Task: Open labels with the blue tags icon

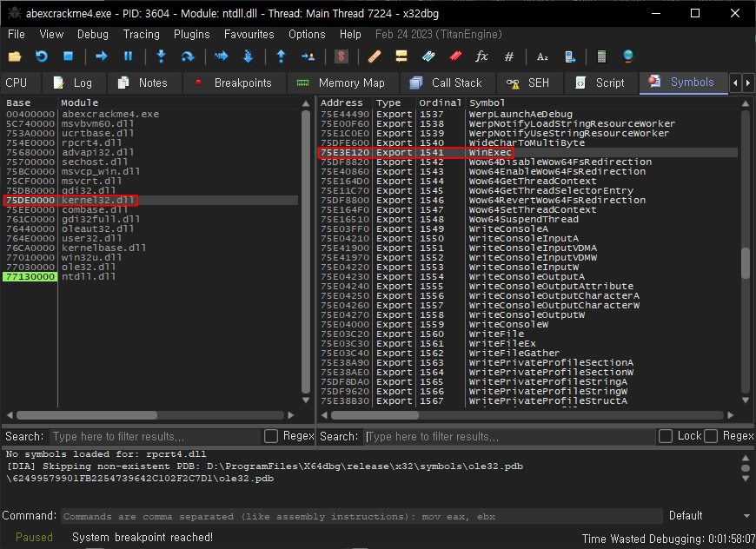Action: [x=428, y=56]
